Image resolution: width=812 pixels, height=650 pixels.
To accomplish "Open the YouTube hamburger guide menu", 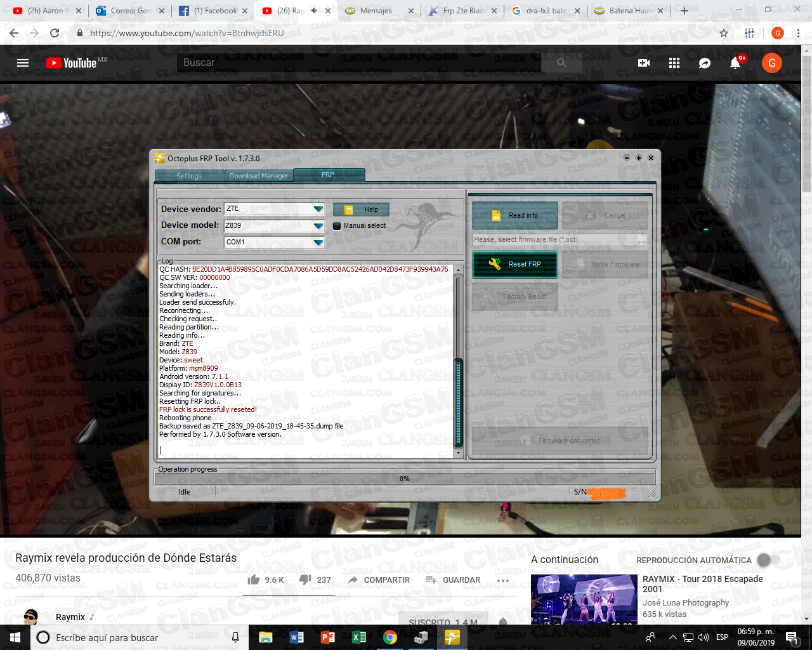I will click(23, 63).
